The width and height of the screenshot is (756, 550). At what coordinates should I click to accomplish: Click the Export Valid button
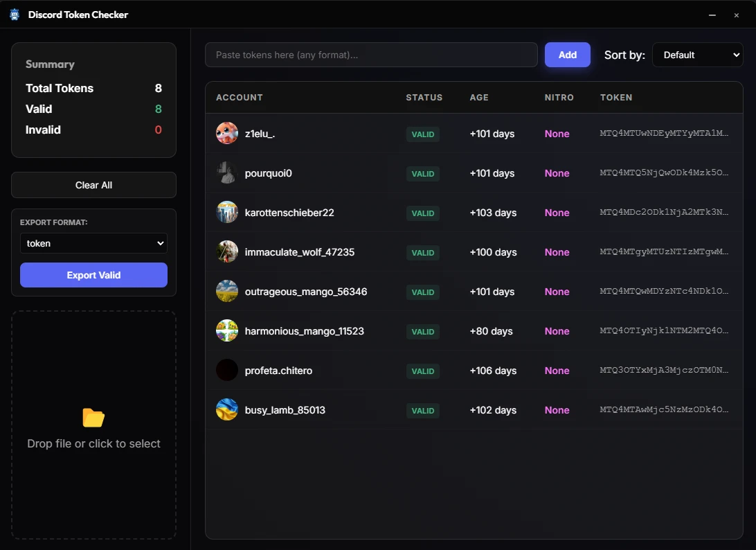(x=93, y=275)
